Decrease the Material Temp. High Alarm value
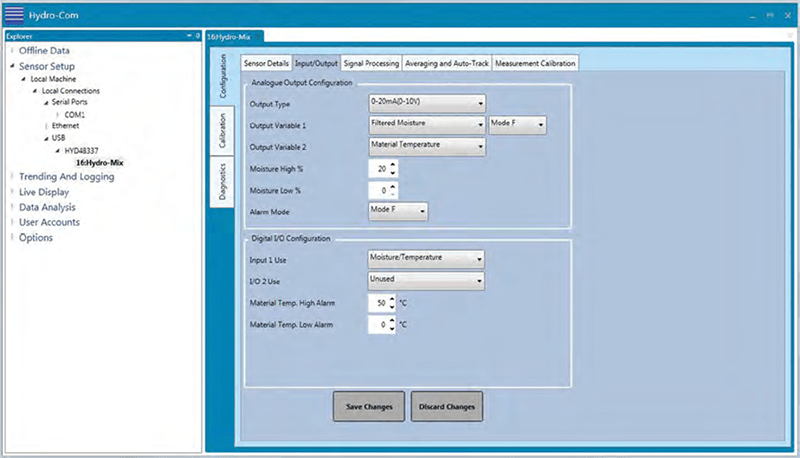The height and width of the screenshot is (458, 800). click(392, 307)
